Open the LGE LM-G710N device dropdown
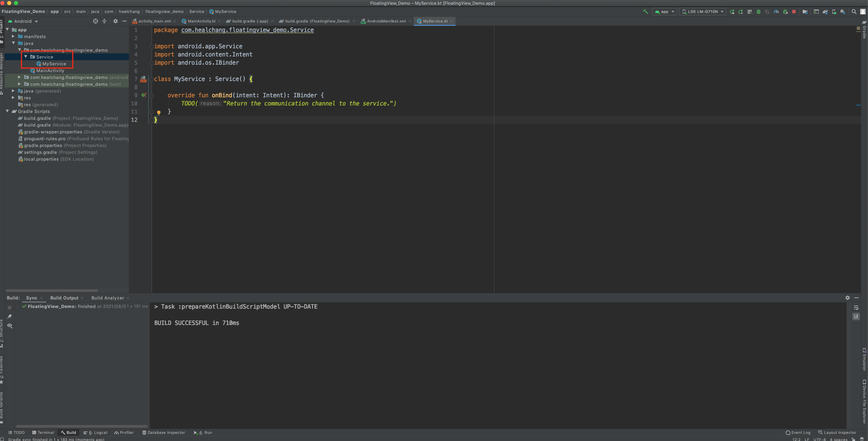868x441 pixels. 702,12
